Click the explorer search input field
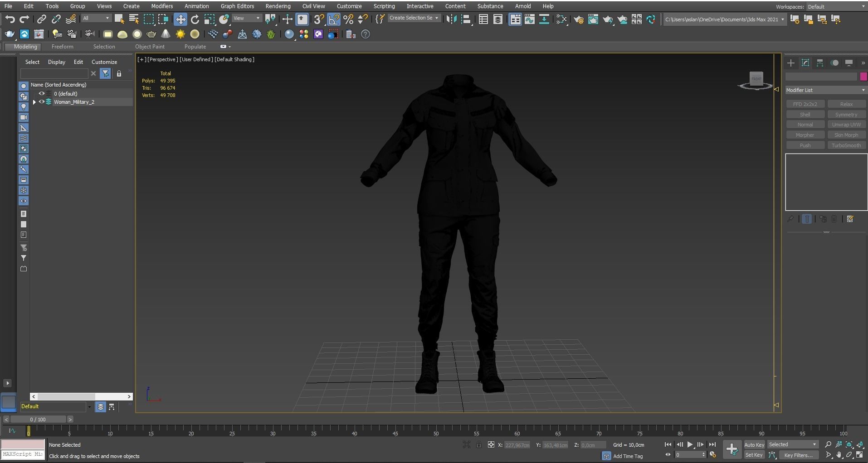Image resolution: width=868 pixels, height=463 pixels. pos(54,73)
